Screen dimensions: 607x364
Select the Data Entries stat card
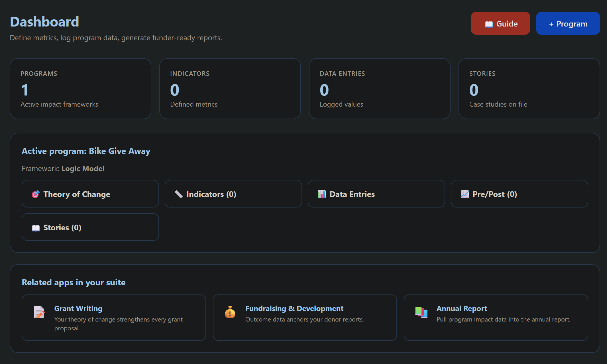380,89
